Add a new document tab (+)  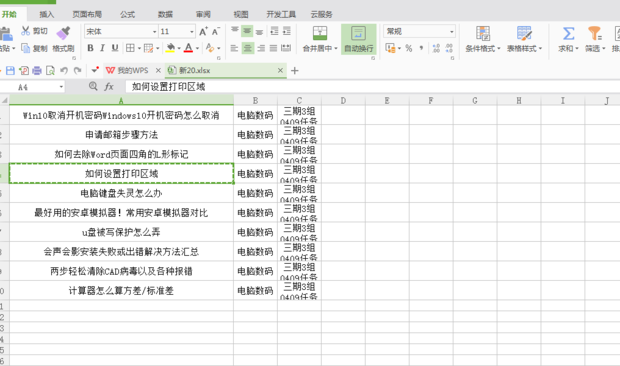tap(295, 71)
